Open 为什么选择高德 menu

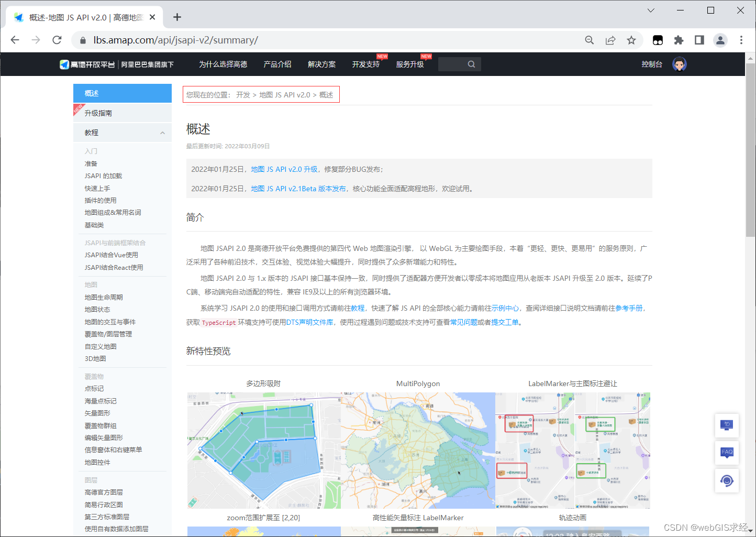pos(223,64)
